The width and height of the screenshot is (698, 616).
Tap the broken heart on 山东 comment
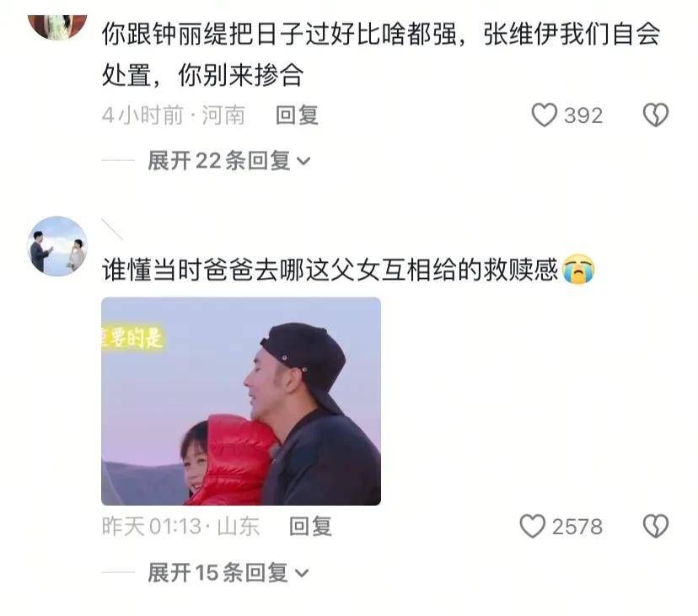pos(656,526)
